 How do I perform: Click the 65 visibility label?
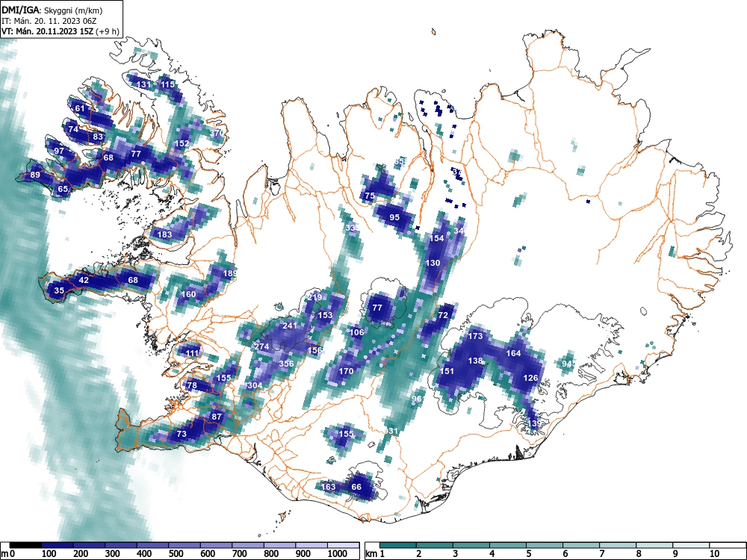(x=63, y=189)
